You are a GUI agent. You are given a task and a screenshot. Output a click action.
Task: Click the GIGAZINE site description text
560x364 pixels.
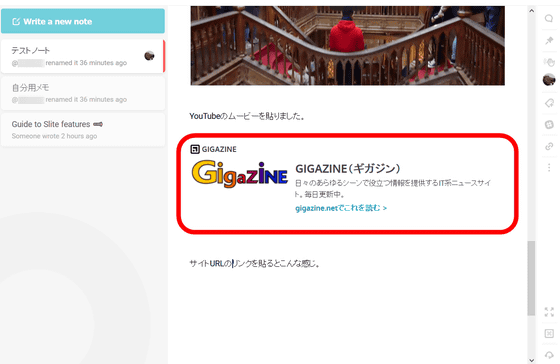(393, 189)
